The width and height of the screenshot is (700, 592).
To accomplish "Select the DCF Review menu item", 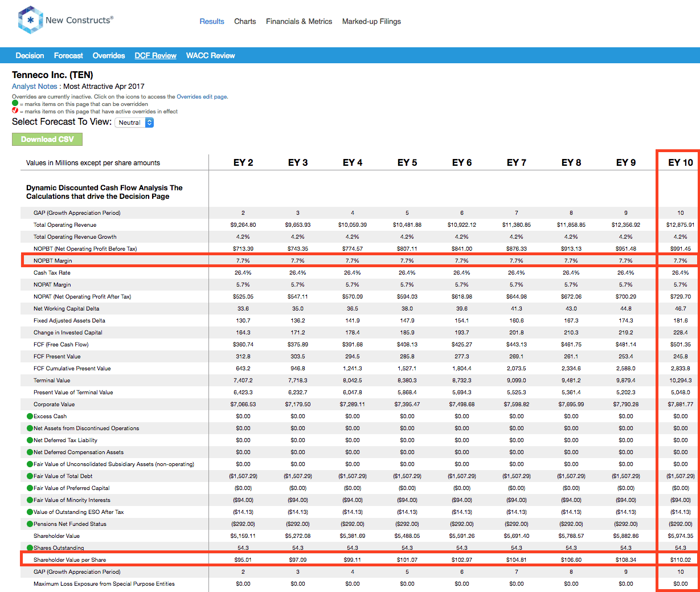I will 155,56.
